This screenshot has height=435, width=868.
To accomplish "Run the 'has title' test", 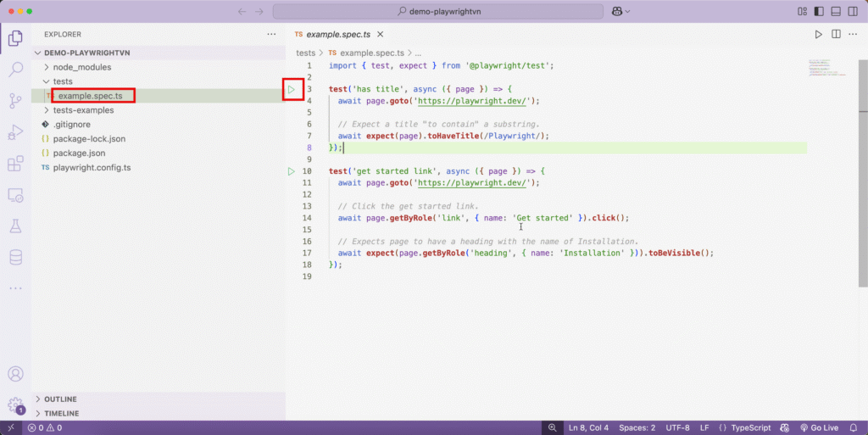I will coord(292,89).
